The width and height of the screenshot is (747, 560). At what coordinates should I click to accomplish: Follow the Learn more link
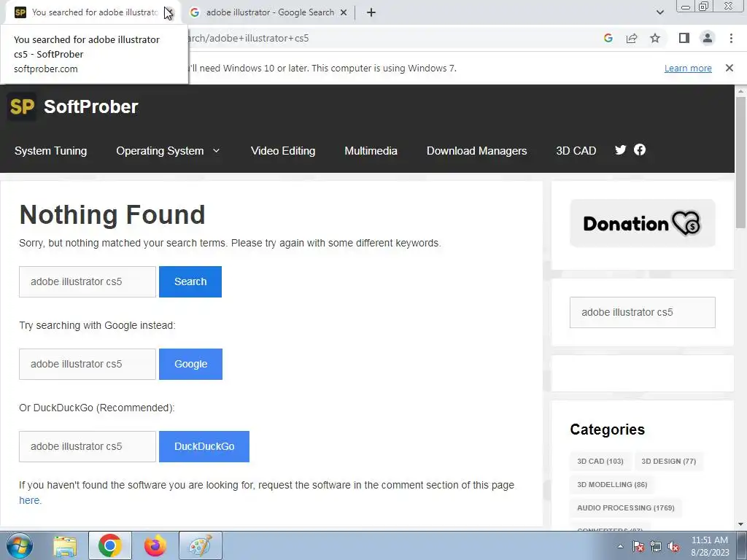point(688,68)
